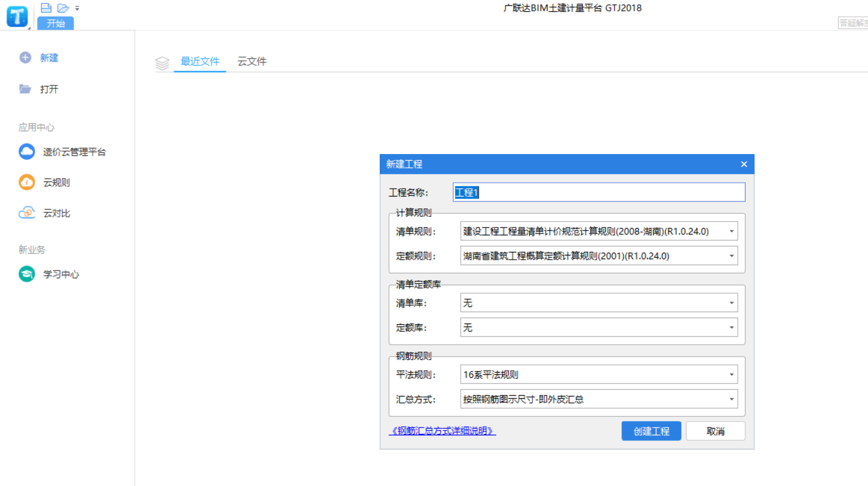Click the 工程名称 input field
868x486 pixels.
click(599, 192)
